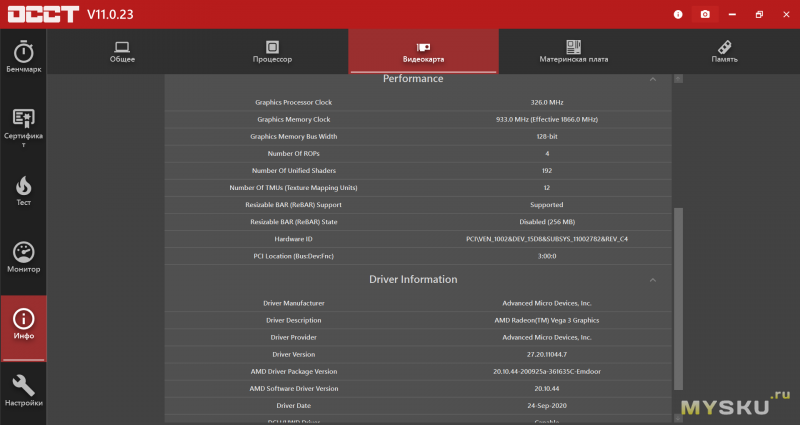Select the AMD Software Driver Version label

(x=293, y=389)
